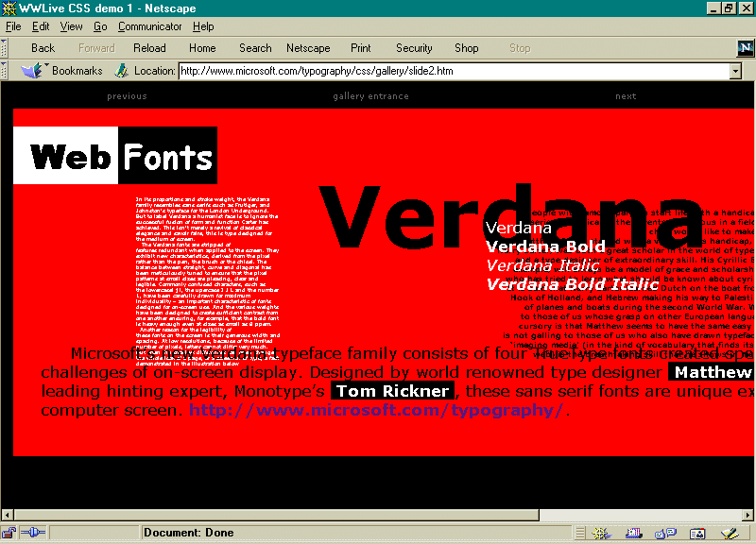This screenshot has width=756, height=544.
Task: Click the Bookmarks label
Action: coord(77,71)
